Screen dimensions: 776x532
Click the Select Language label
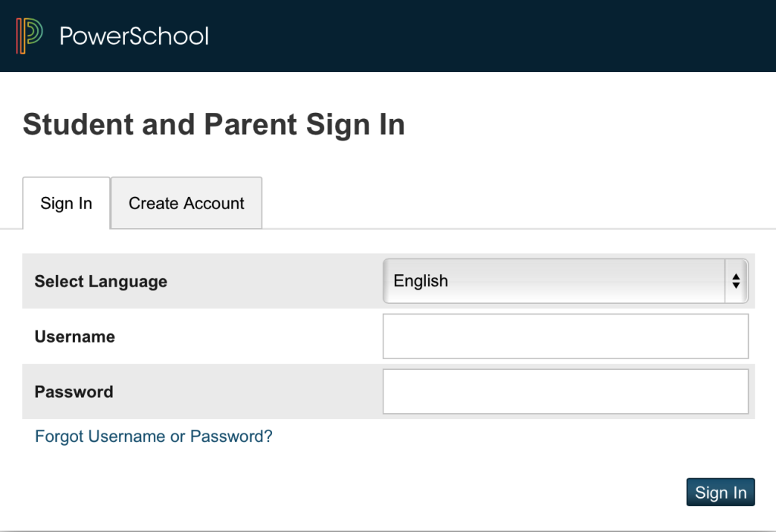pyautogui.click(x=101, y=281)
